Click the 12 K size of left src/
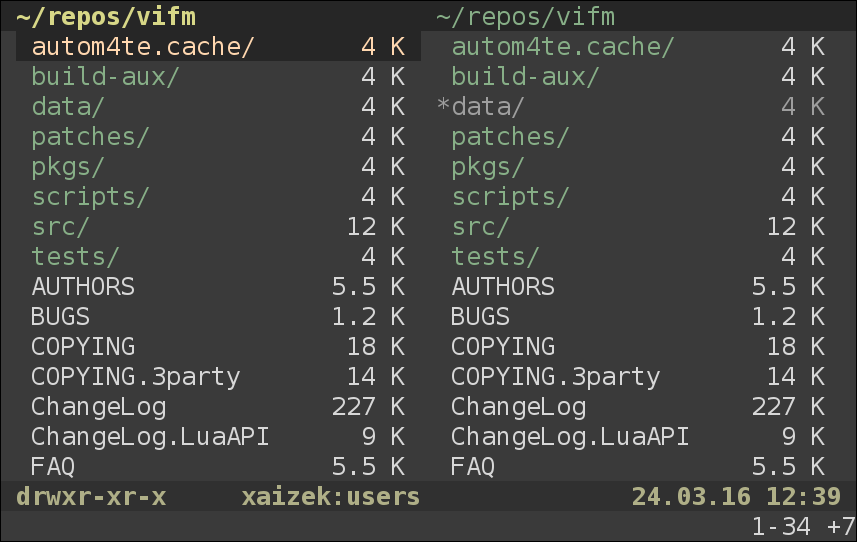The width and height of the screenshot is (857, 542). [376, 226]
